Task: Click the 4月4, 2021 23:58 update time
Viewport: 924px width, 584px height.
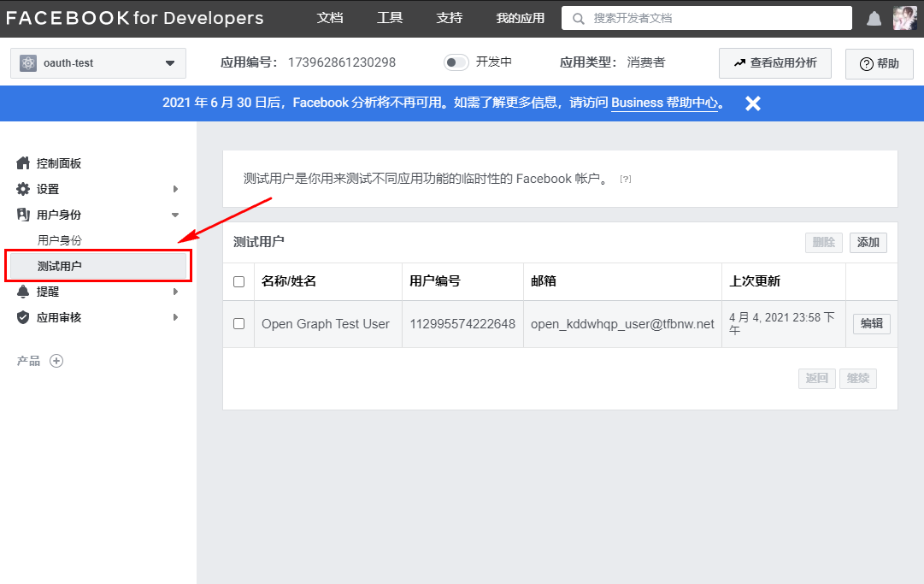Action: (782, 323)
